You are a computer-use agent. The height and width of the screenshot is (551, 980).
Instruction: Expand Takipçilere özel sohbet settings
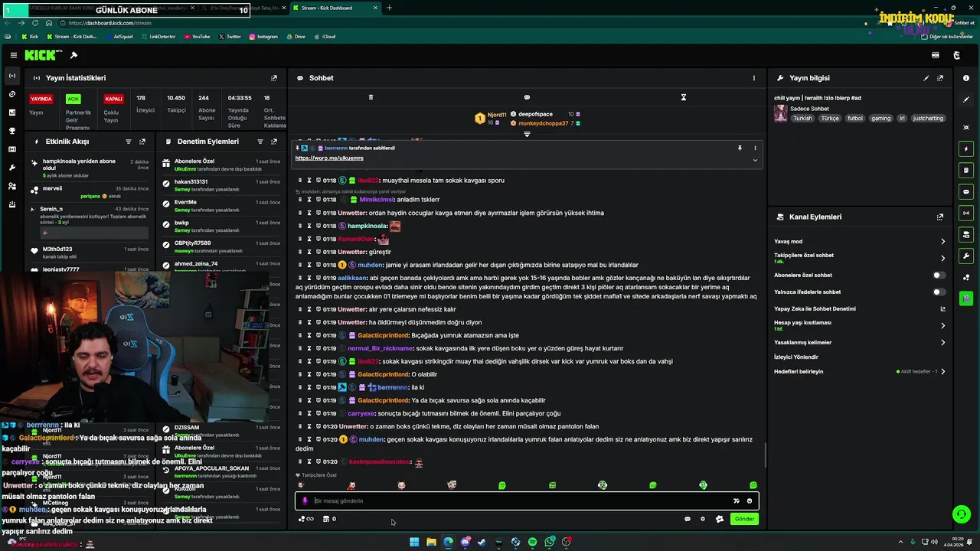tap(942, 258)
